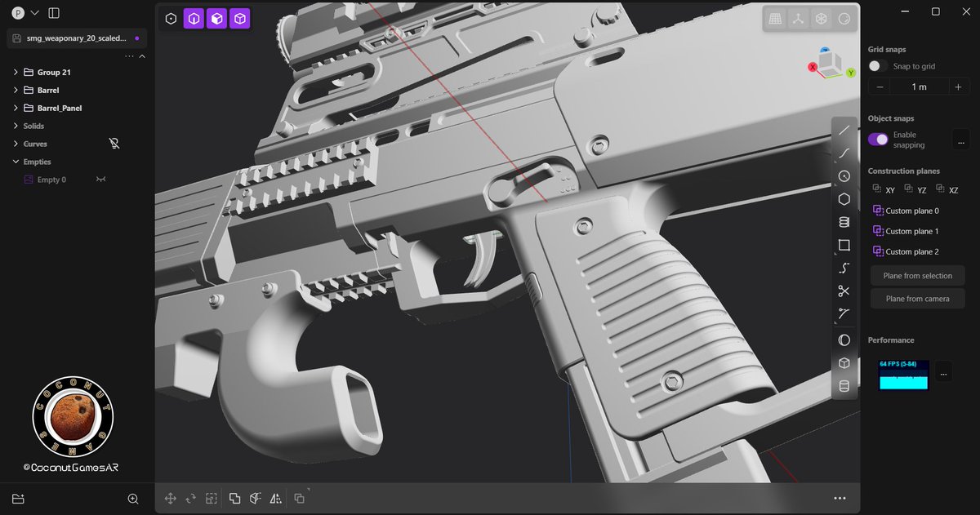980x515 pixels.
Task: Select the Mirror command icon
Action: click(276, 498)
